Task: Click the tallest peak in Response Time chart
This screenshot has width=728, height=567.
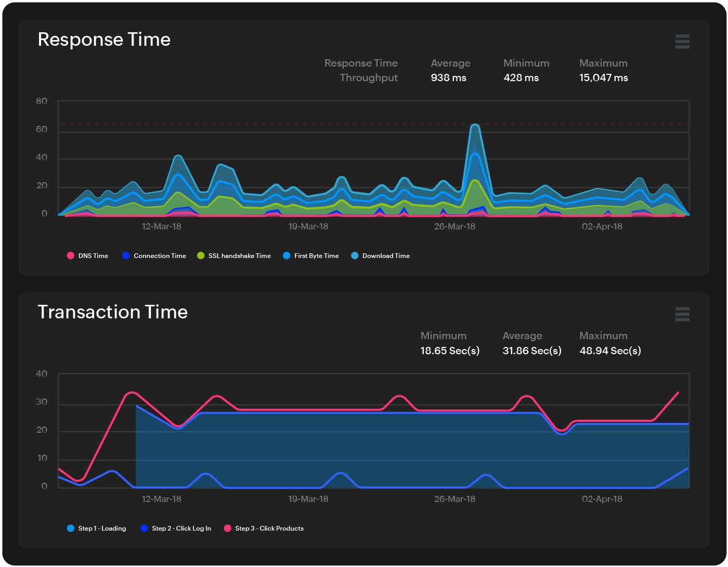Action: 474,125
